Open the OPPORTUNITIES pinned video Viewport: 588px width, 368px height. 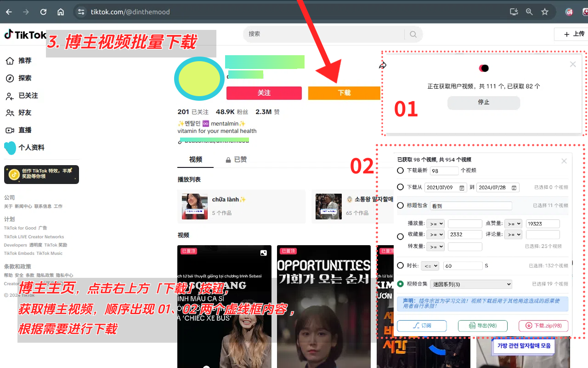click(x=324, y=306)
